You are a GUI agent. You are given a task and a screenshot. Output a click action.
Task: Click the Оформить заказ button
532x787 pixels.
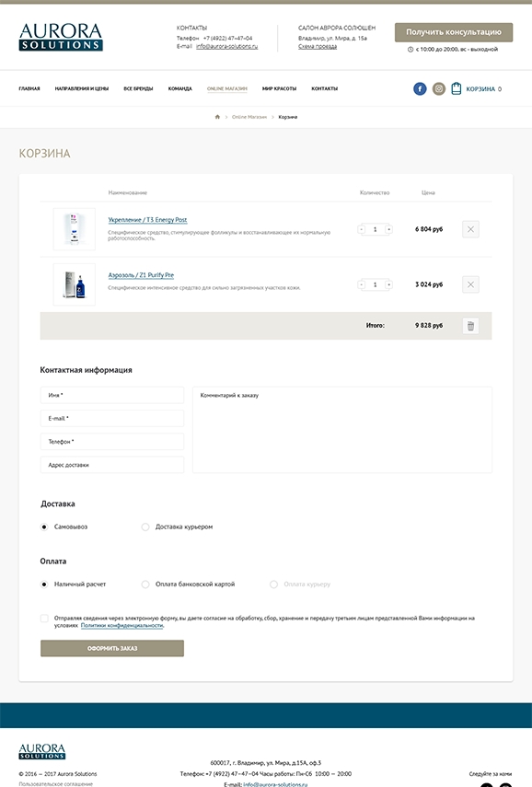(112, 649)
